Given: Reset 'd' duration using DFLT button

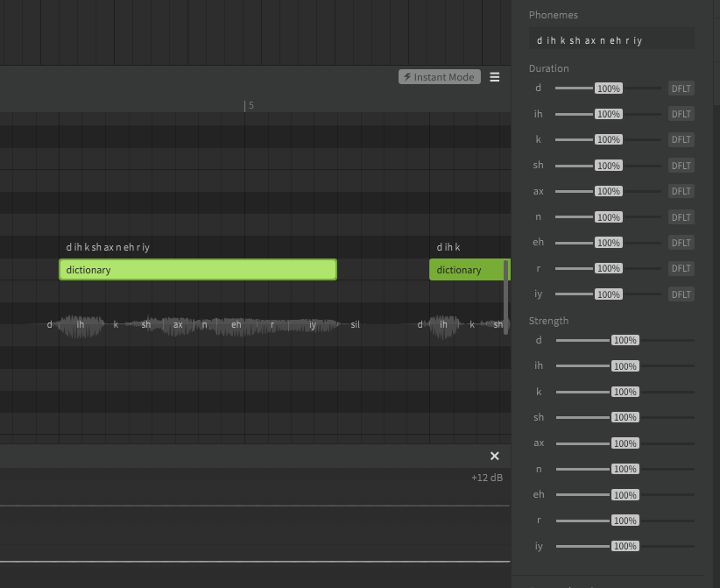Looking at the screenshot, I should (x=681, y=89).
